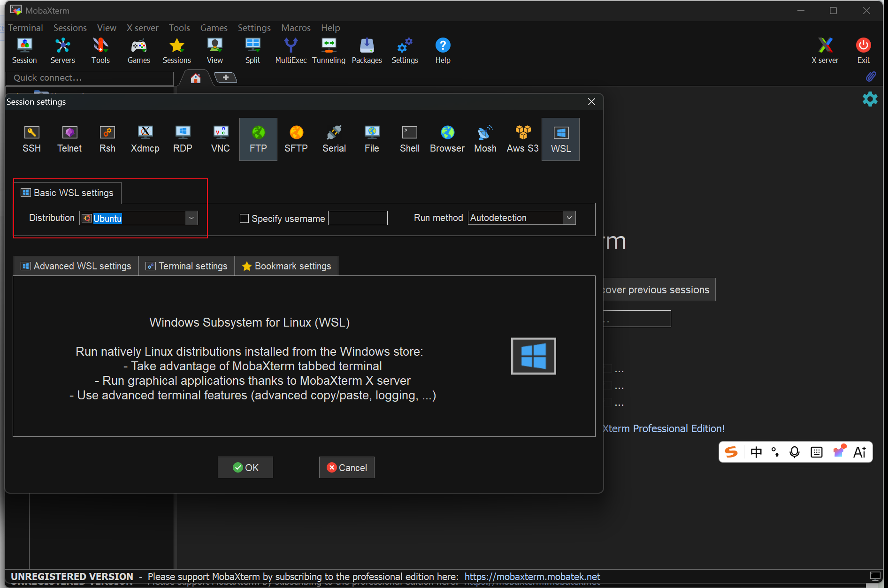Viewport: 888px width, 588px height.
Task: Expand the Distribution dropdown
Action: point(191,218)
